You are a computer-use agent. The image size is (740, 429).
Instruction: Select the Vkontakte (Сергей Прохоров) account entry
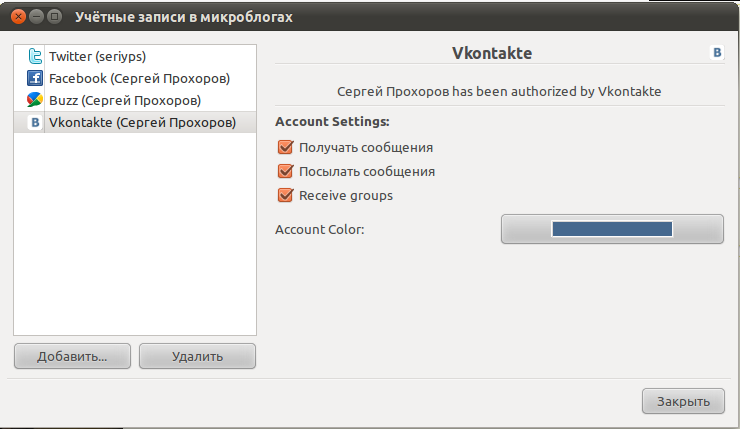(x=135, y=123)
